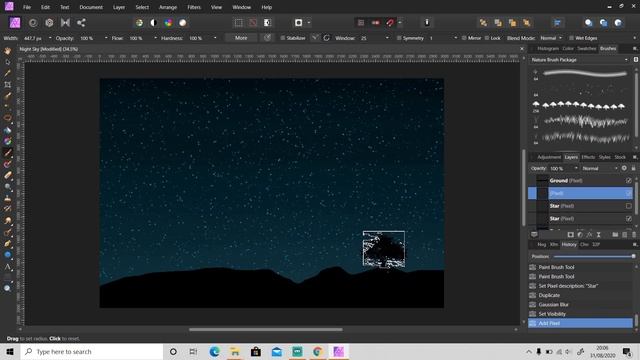The image size is (640, 360).
Task: Select the Move tool
Action: pyautogui.click(x=8, y=62)
